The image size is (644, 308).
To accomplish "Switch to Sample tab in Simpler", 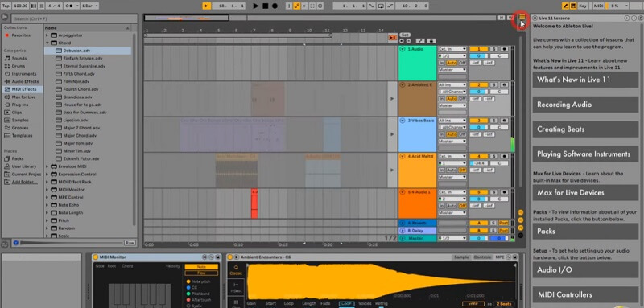I will coord(460,257).
